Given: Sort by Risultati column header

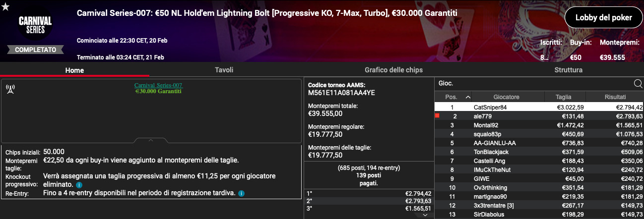Looking at the screenshot, I should pos(615,97).
